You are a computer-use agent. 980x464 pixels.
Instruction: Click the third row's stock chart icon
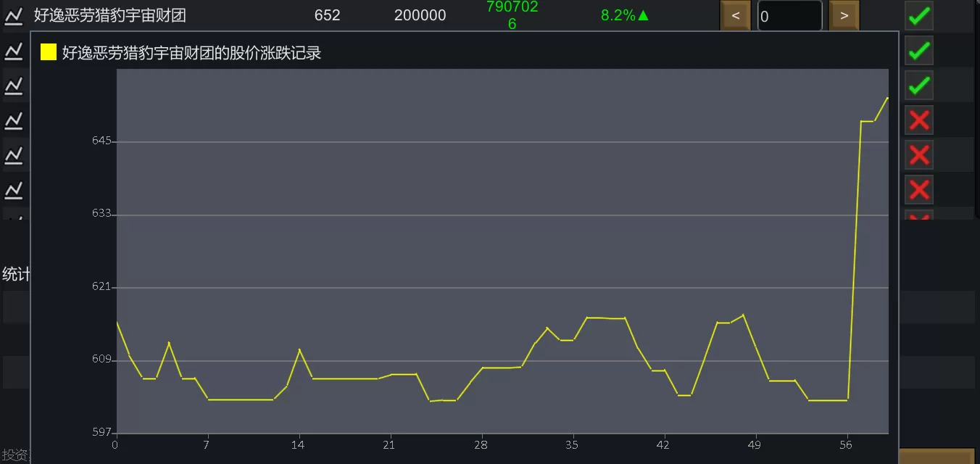(x=14, y=86)
